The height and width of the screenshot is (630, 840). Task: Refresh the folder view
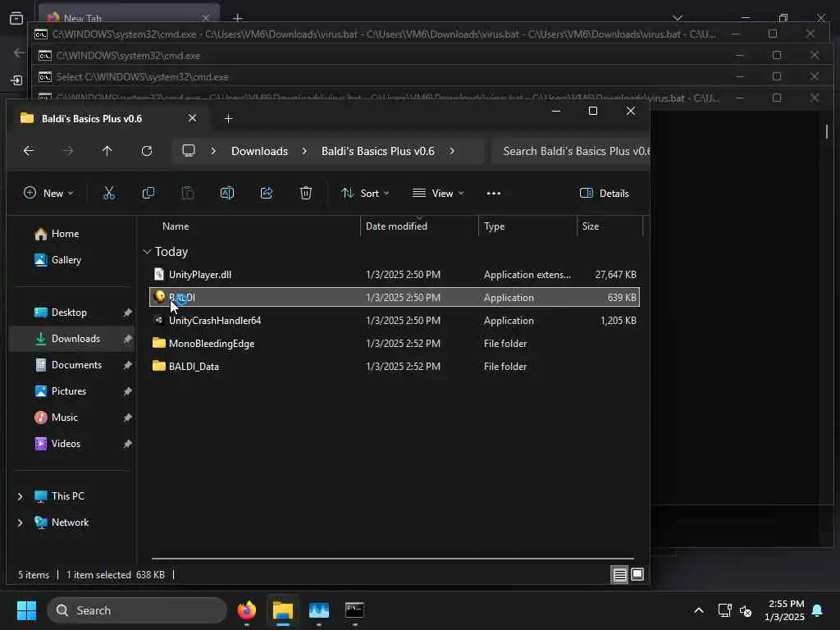point(147,151)
